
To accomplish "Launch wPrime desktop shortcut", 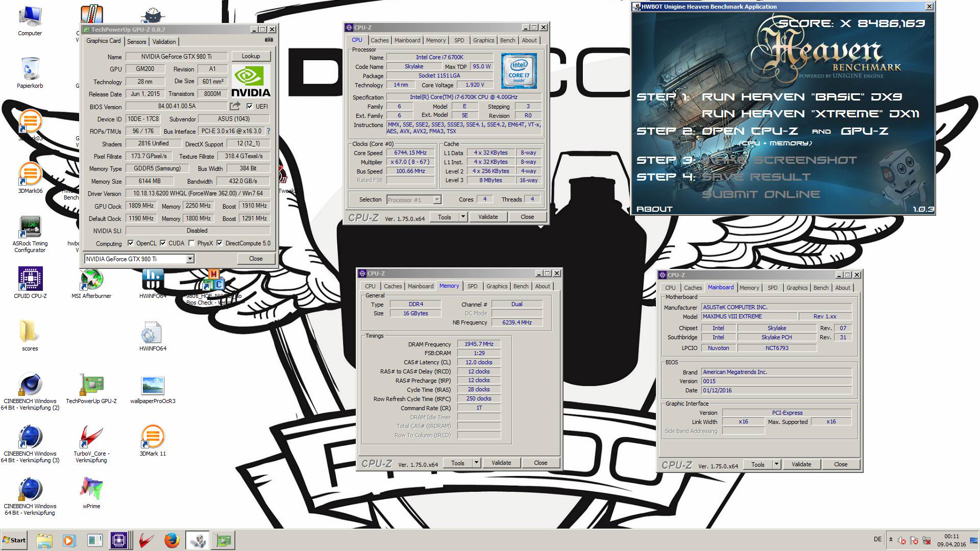I will pos(91,493).
